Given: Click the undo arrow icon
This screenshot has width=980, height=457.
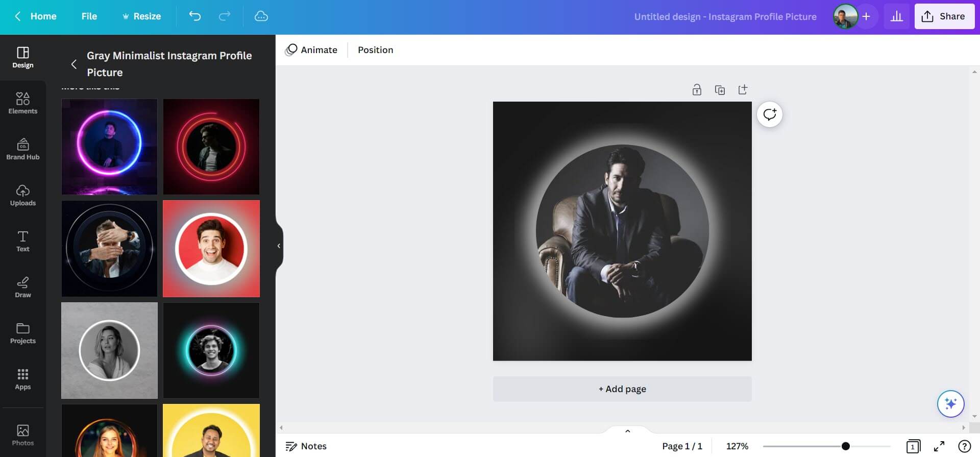Looking at the screenshot, I should 194,16.
